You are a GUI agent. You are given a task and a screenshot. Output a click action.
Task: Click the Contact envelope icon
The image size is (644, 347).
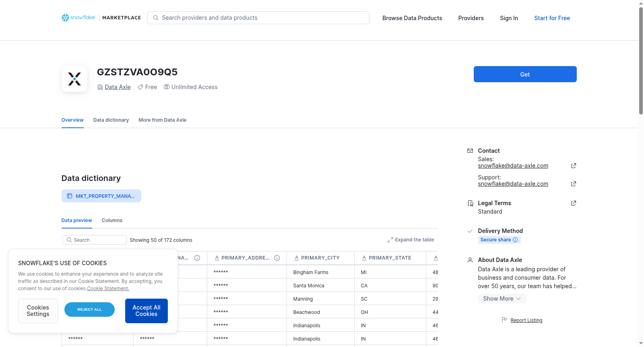[x=470, y=151]
